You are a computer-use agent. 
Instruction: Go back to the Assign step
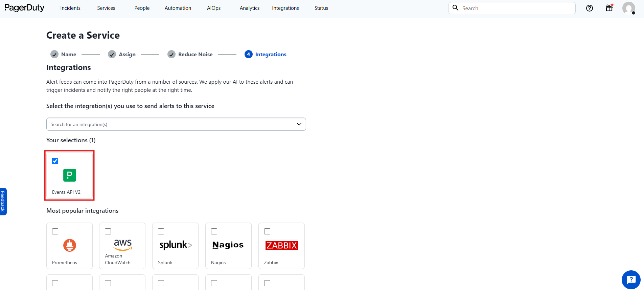coord(127,54)
